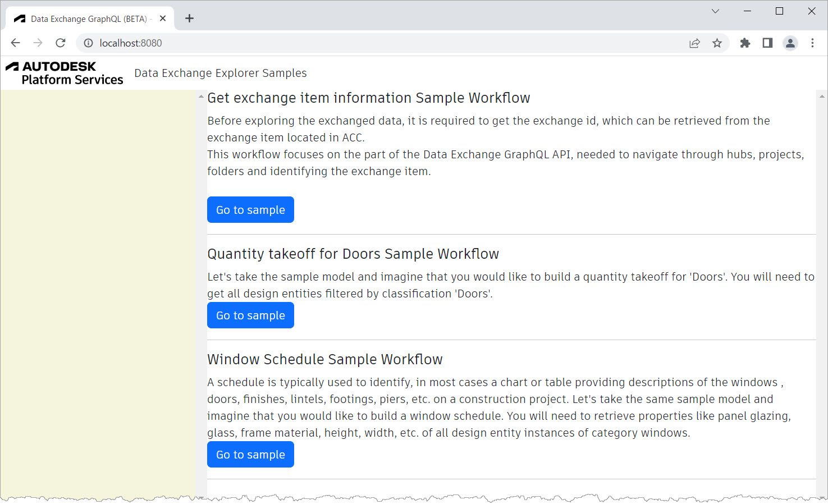Toggle the browser side panel
Image resolution: width=828 pixels, height=504 pixels.
(767, 43)
